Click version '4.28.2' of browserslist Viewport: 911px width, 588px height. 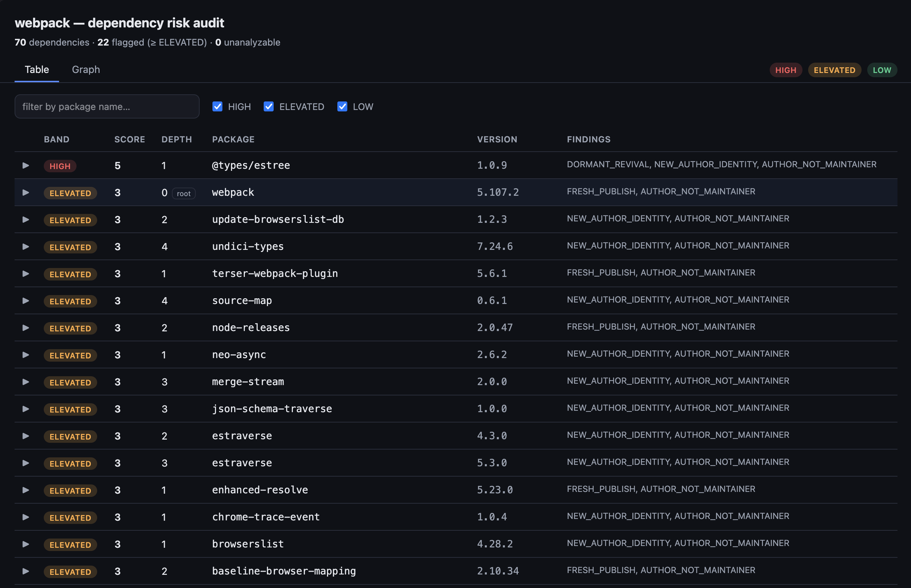pyautogui.click(x=495, y=544)
